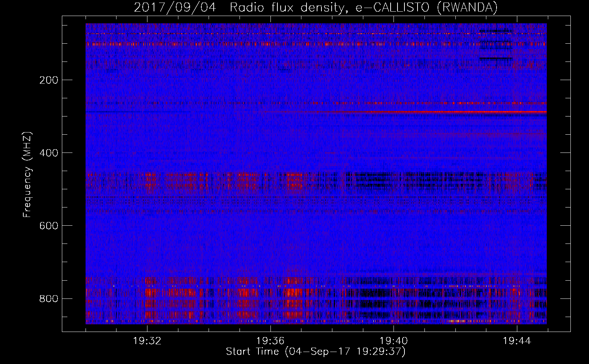This screenshot has height=364, width=589.
Task: Click the 19:44 time tick label
Action: click(x=517, y=341)
